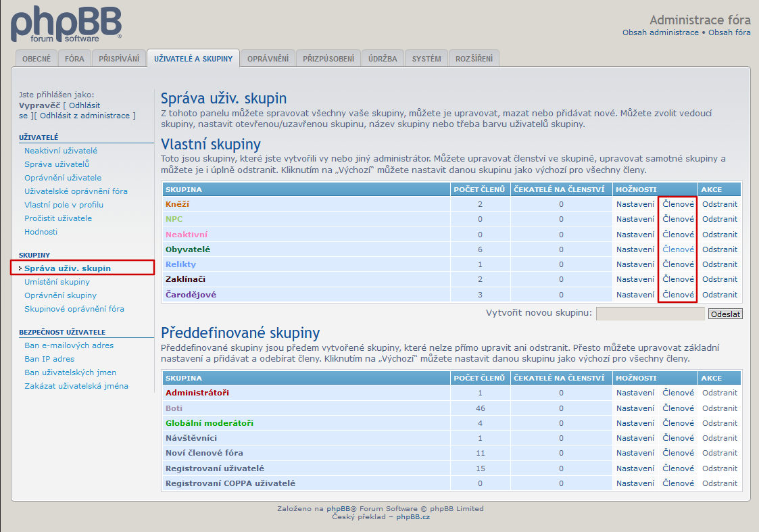Open the Relikty group name
This screenshot has width=759, height=532.
pos(180,264)
